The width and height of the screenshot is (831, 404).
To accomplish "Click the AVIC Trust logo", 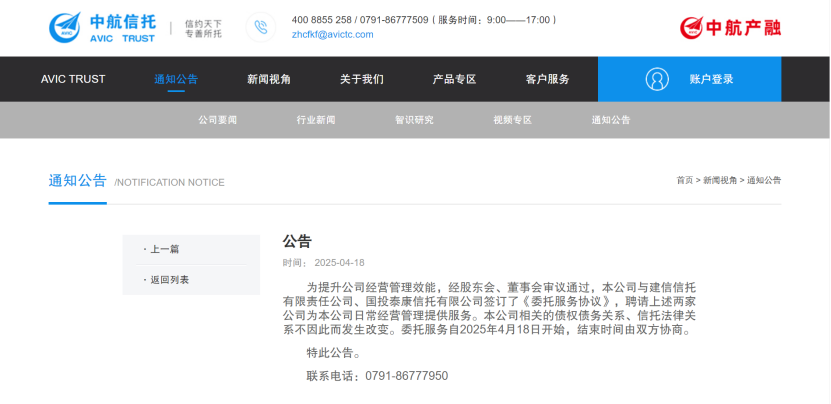I will 100,27.
